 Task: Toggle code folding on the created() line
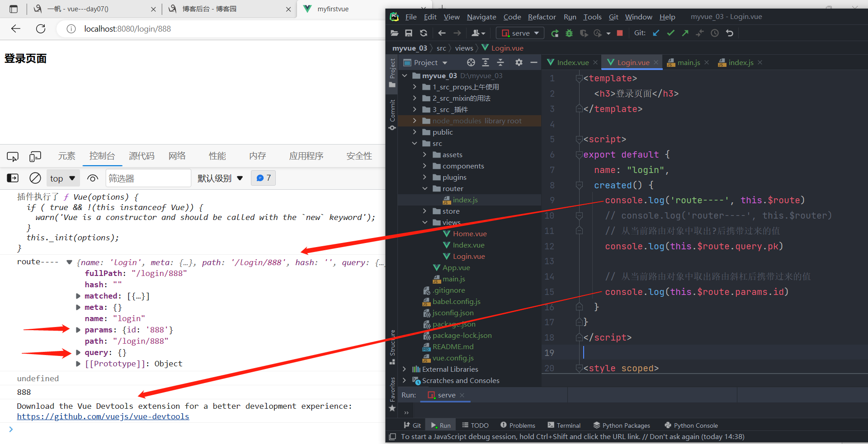pyautogui.click(x=579, y=185)
